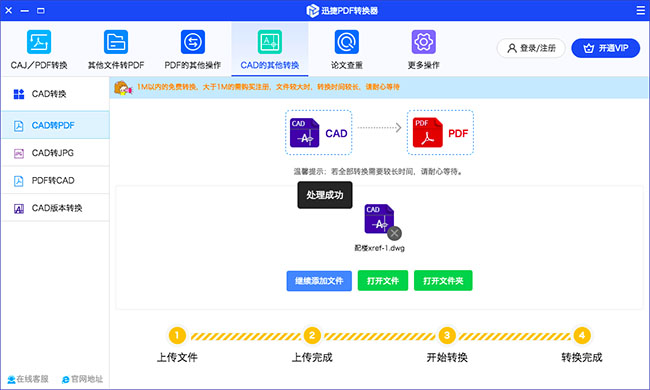Click the 打开文件夹 button
This screenshot has height=390, width=650.
point(443,281)
